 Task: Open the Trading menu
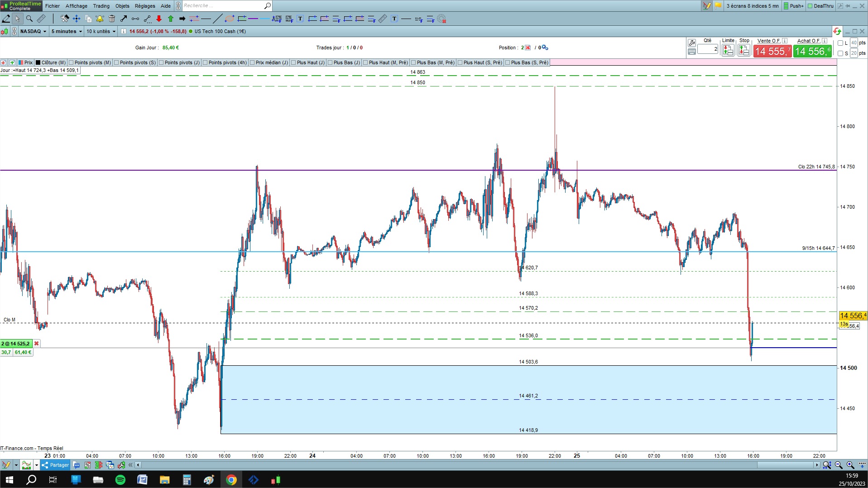click(101, 6)
